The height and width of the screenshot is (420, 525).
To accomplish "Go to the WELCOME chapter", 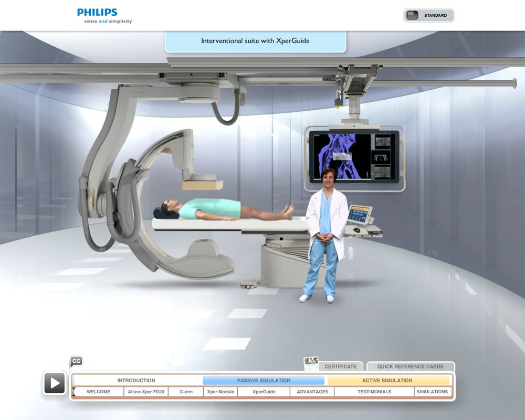I will pyautogui.click(x=99, y=392).
